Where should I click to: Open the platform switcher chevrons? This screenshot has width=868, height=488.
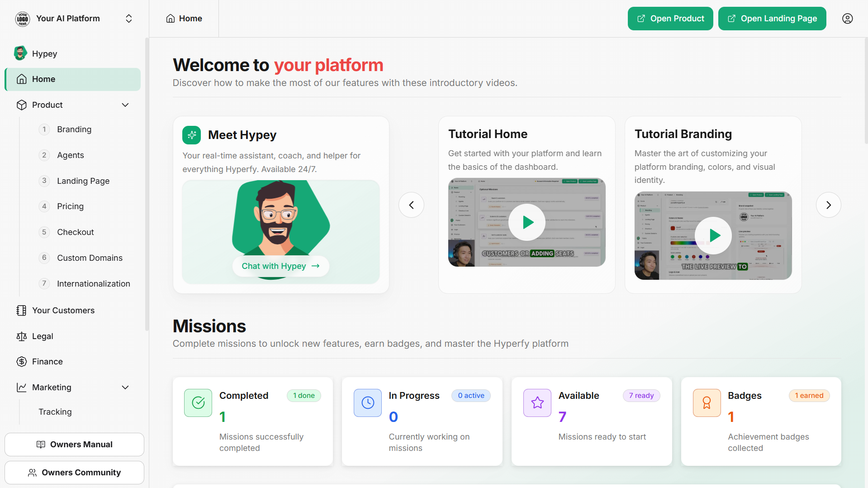coord(129,19)
